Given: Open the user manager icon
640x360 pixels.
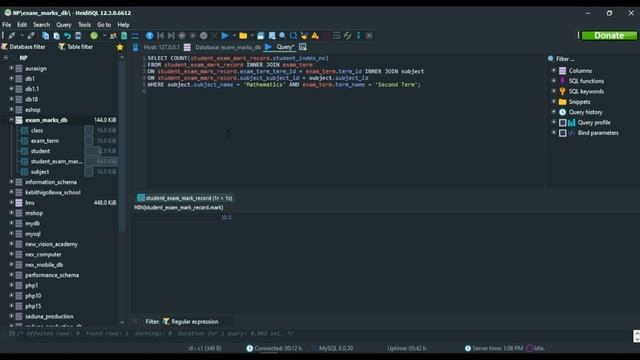Looking at the screenshot, I should 113,36.
